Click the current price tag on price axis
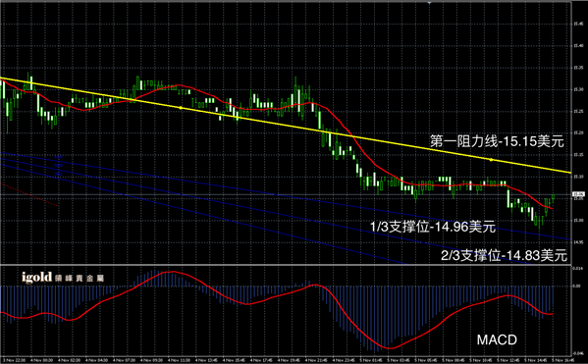Image resolution: width=588 pixels, height=364 pixels. (x=578, y=194)
